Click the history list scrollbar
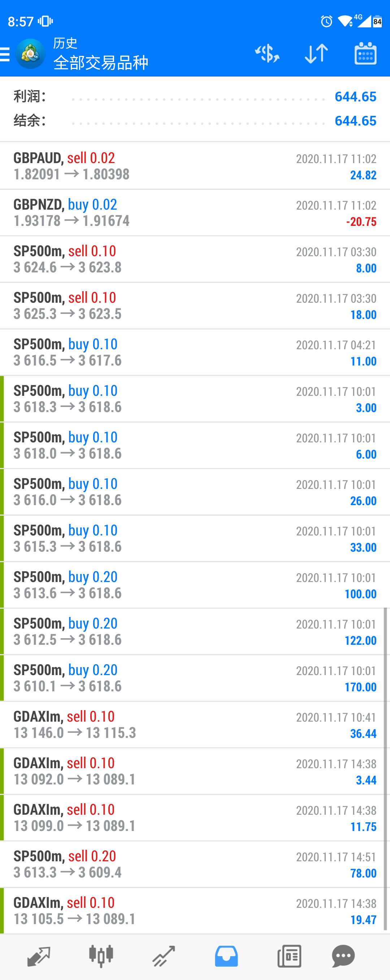This screenshot has width=390, height=980. 385,769
